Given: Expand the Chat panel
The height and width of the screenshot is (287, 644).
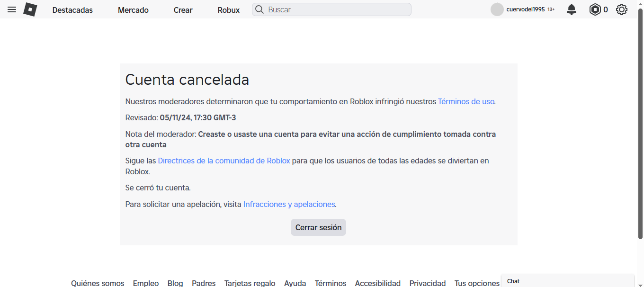Looking at the screenshot, I should click(x=568, y=281).
